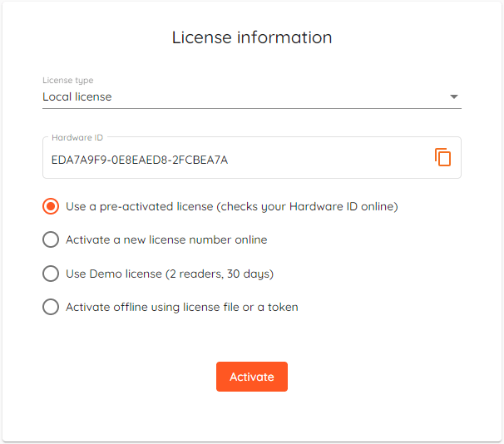The image size is (504, 444).
Task: Click the License information heading
Action: (x=252, y=37)
